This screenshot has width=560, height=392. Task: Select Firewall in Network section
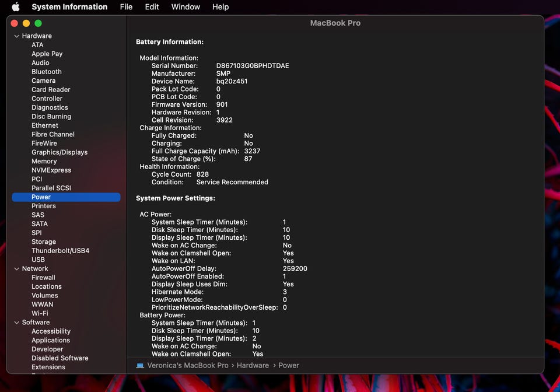(43, 278)
